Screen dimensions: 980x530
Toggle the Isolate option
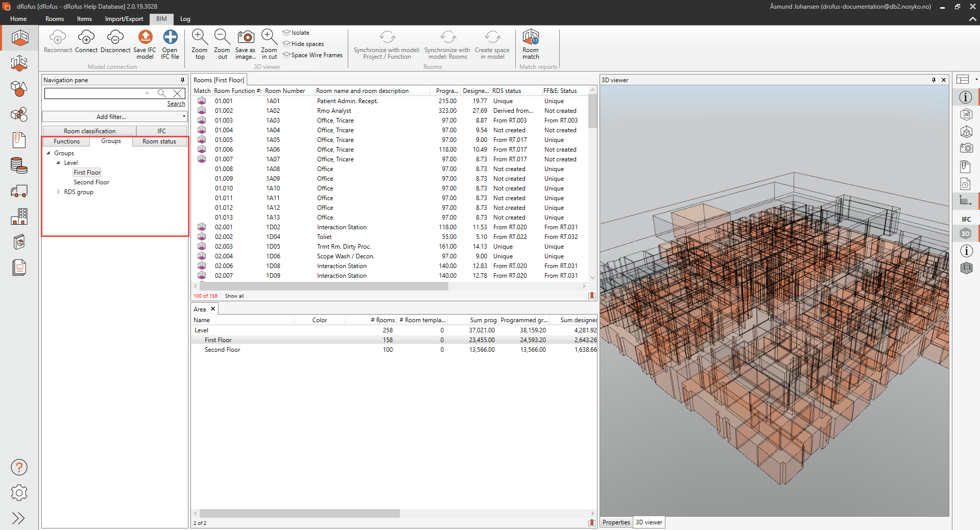[300, 33]
